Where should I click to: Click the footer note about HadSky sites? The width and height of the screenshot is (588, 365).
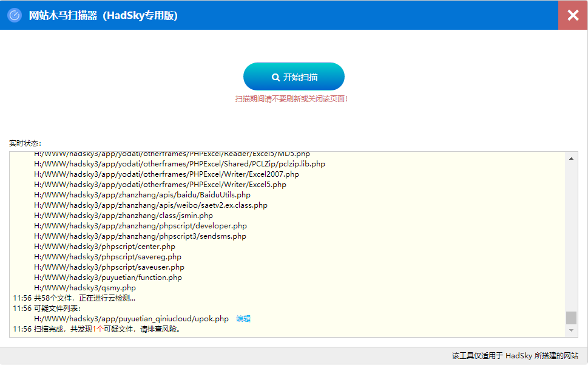coord(515,356)
